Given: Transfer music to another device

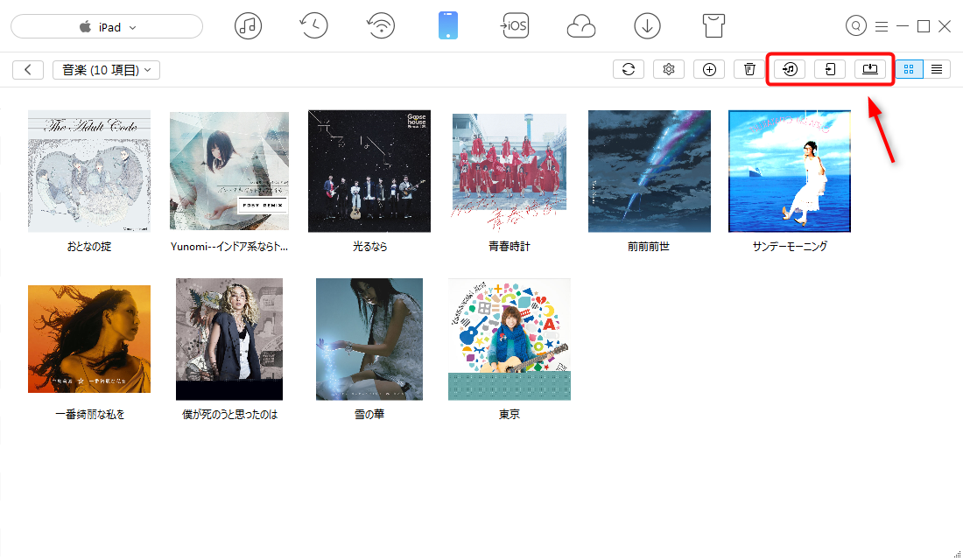Looking at the screenshot, I should pyautogui.click(x=830, y=69).
